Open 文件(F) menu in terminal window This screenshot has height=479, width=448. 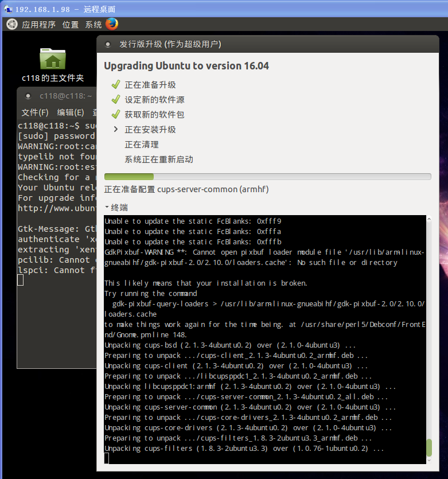point(35,112)
